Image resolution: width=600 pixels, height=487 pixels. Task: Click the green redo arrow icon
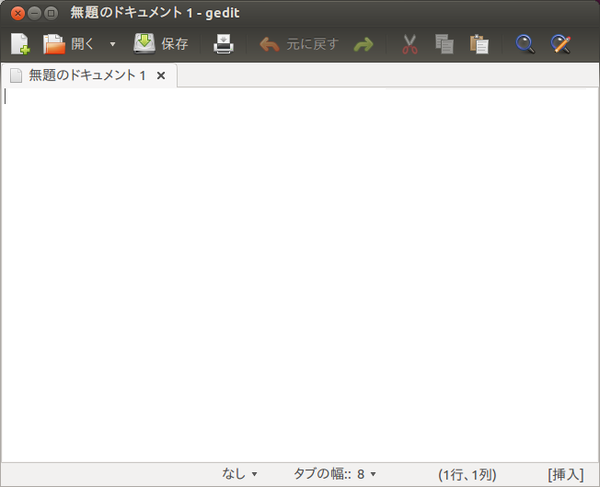tap(363, 44)
